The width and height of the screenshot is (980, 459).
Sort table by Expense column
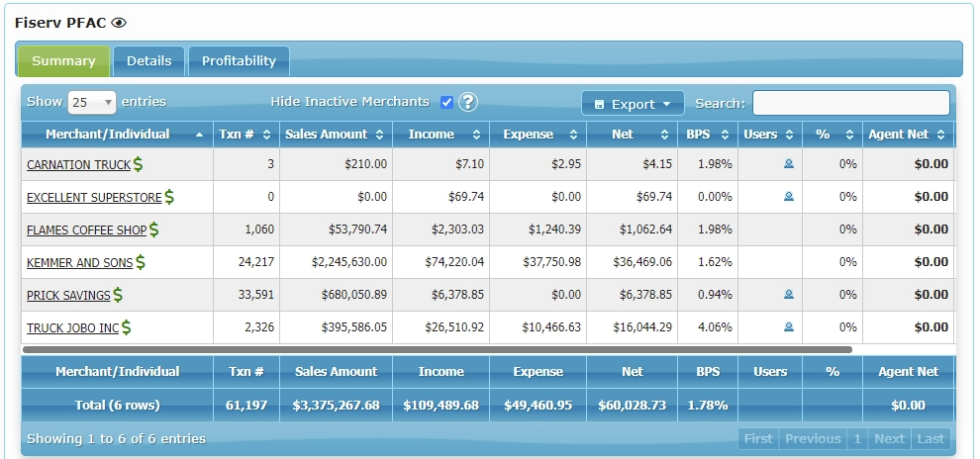tap(538, 135)
